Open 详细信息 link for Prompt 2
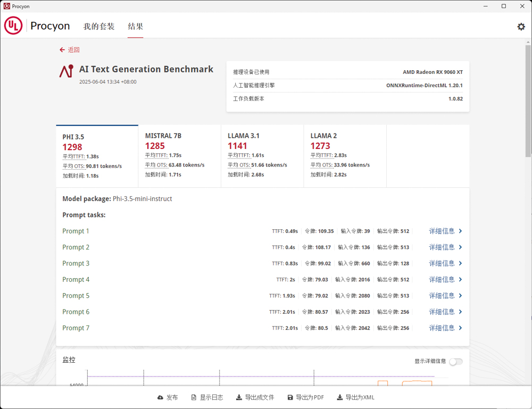 point(442,247)
